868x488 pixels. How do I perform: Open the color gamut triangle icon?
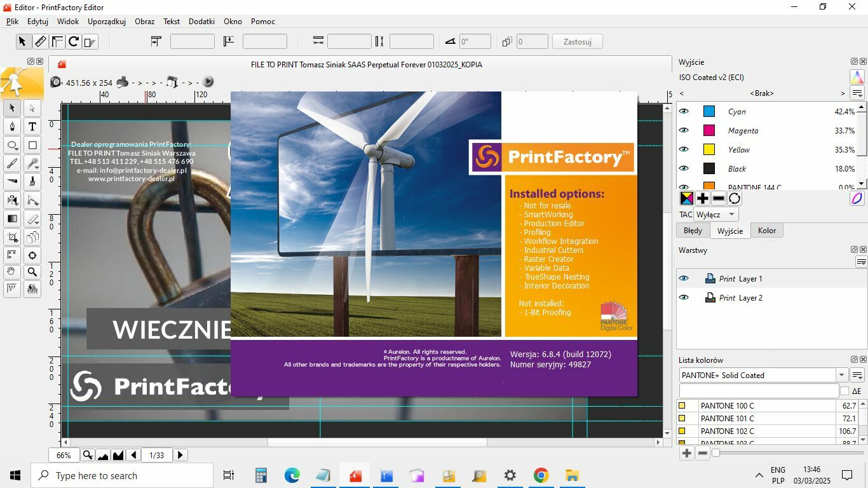pos(857,78)
